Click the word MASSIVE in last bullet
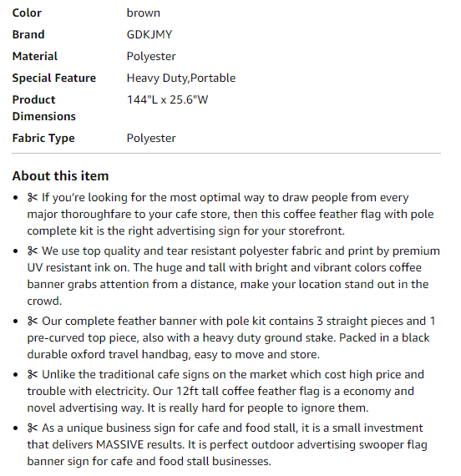461x476 pixels. click(x=119, y=445)
